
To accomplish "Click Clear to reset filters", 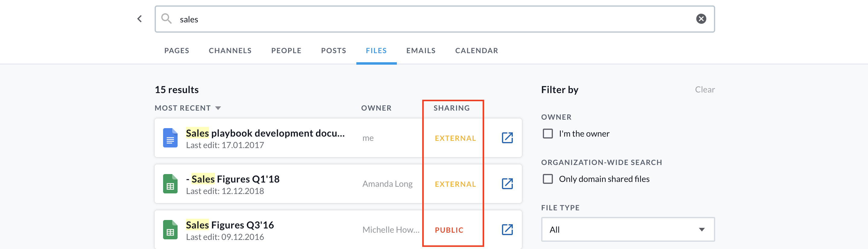I will click(705, 90).
